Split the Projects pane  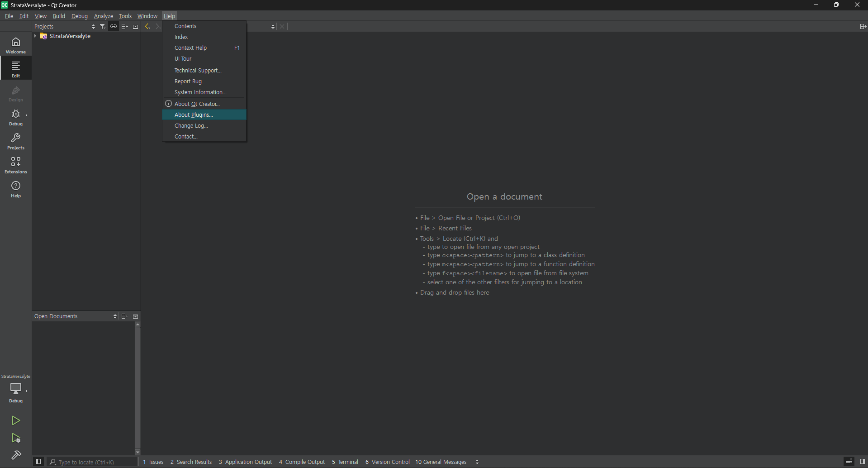click(124, 26)
